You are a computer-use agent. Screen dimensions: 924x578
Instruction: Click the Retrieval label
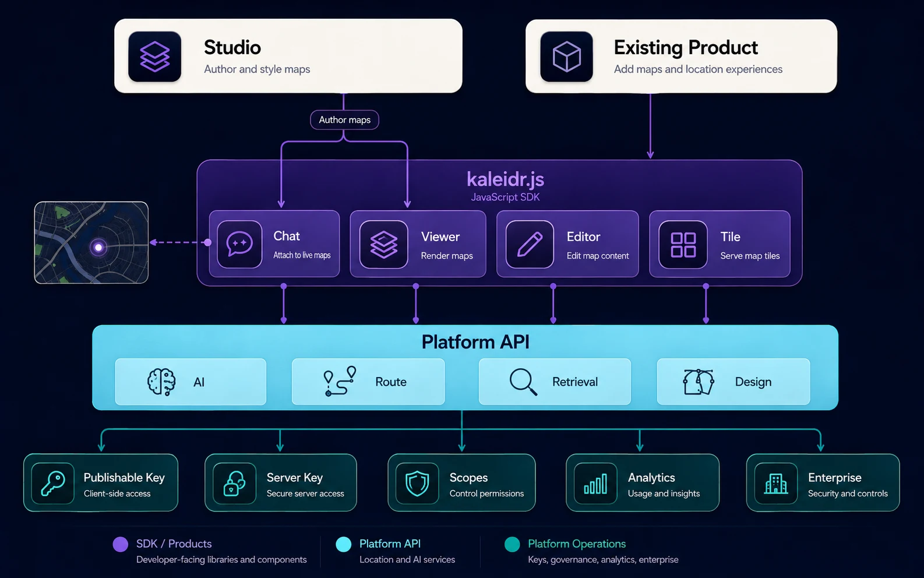pos(575,382)
